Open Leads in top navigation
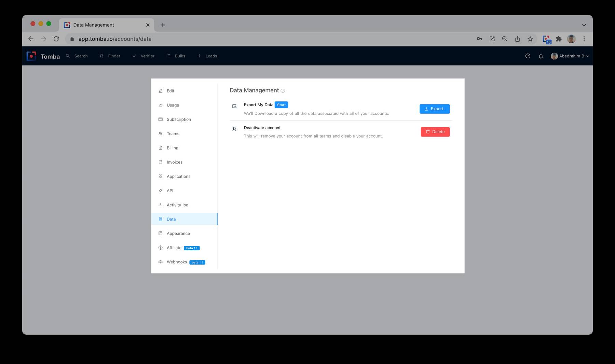The height and width of the screenshot is (364, 615). click(x=207, y=56)
